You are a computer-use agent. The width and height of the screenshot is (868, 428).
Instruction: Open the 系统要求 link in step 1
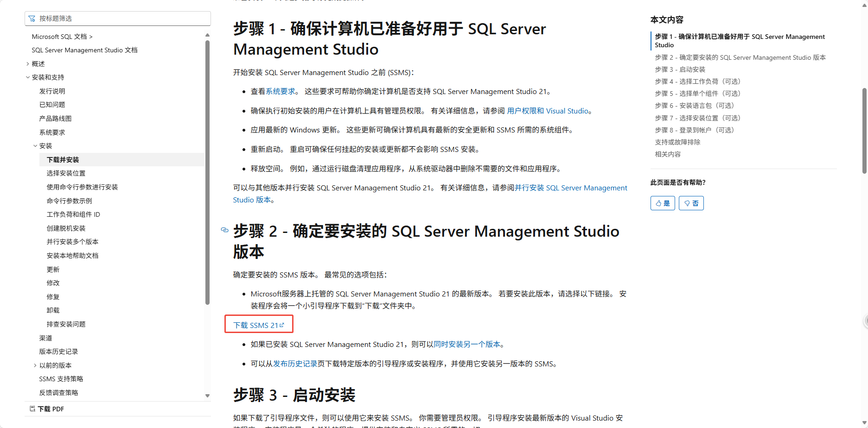(279, 91)
